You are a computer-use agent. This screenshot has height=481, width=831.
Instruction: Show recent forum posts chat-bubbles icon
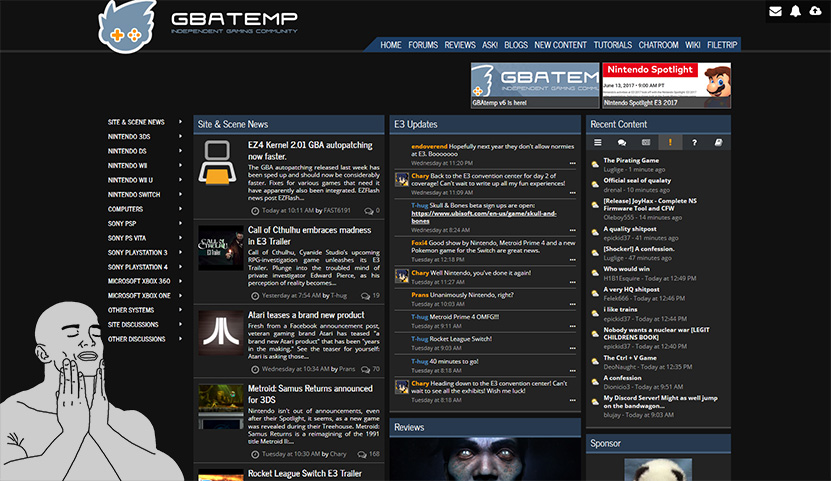point(622,142)
